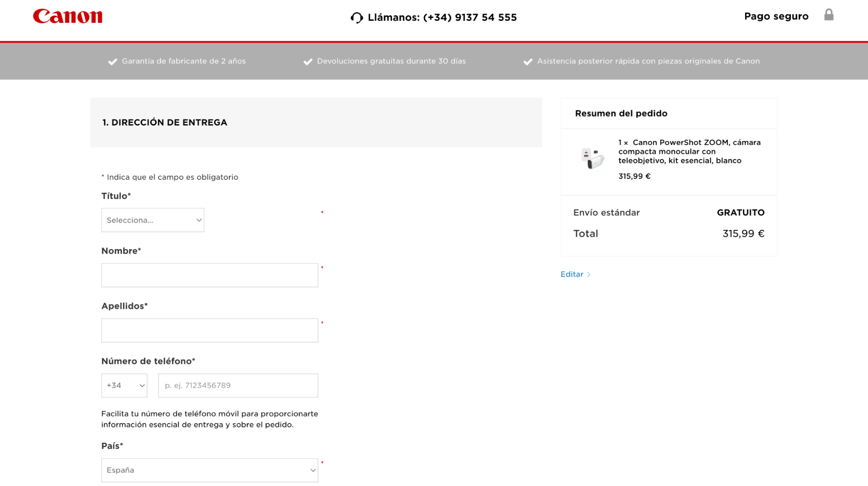Click the headset support icon
This screenshot has height=486, width=868.
pyautogui.click(x=356, y=18)
